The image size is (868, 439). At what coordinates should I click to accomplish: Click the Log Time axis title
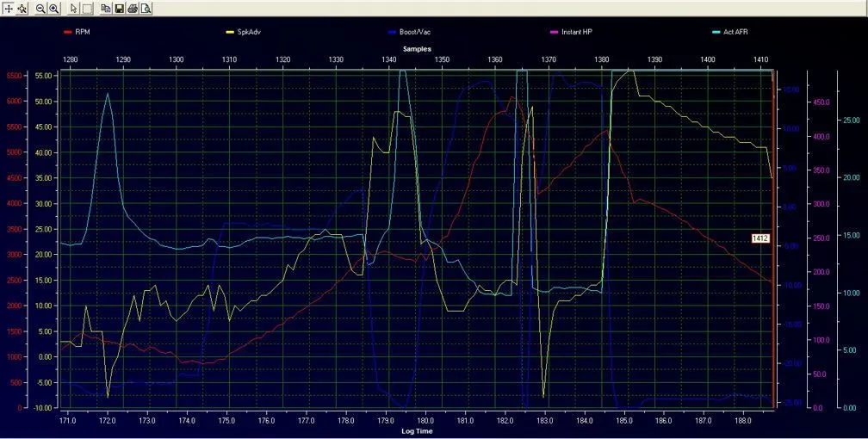(415, 431)
